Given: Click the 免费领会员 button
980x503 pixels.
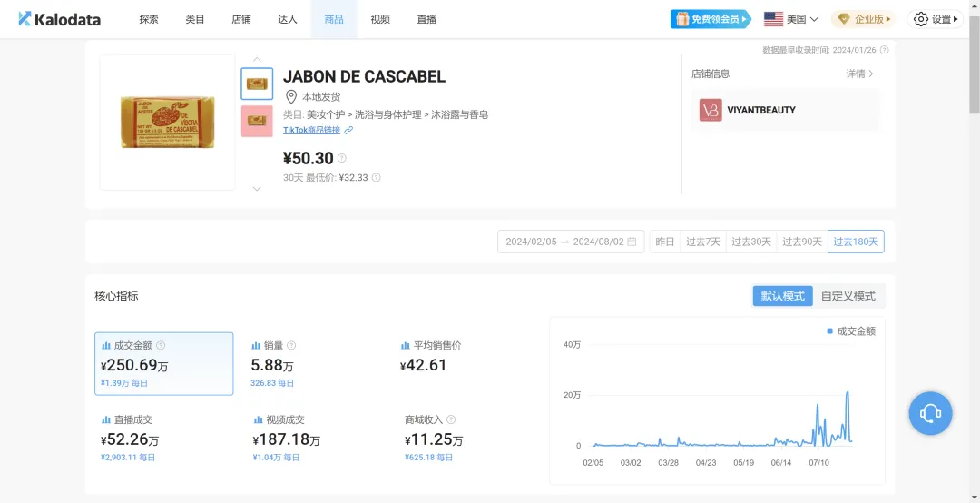Looking at the screenshot, I should click(x=710, y=19).
